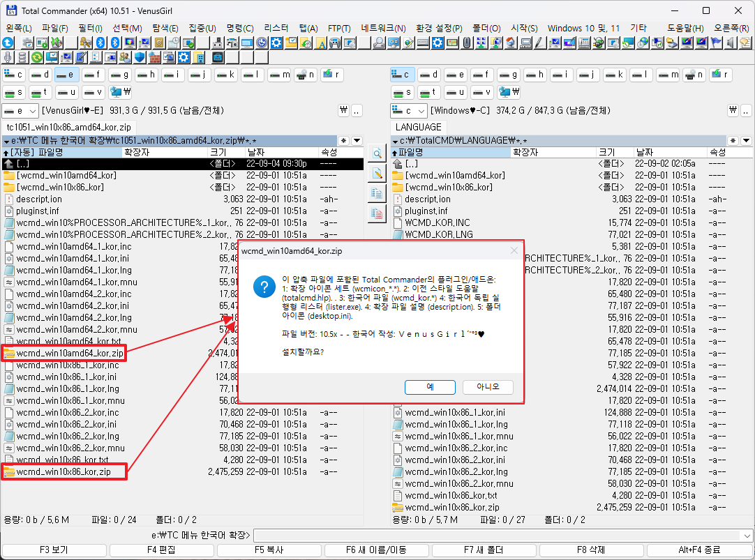Open the 명령(C) menu

click(x=240, y=29)
